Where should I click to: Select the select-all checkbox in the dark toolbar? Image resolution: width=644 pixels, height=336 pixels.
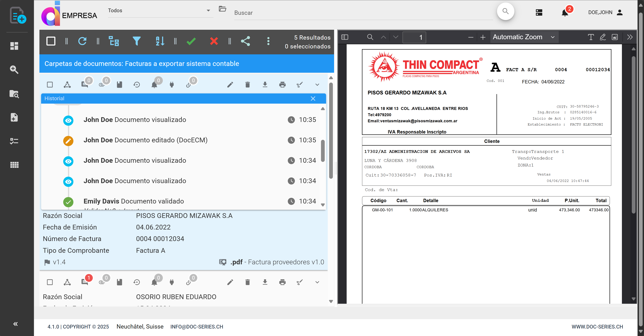click(x=51, y=41)
